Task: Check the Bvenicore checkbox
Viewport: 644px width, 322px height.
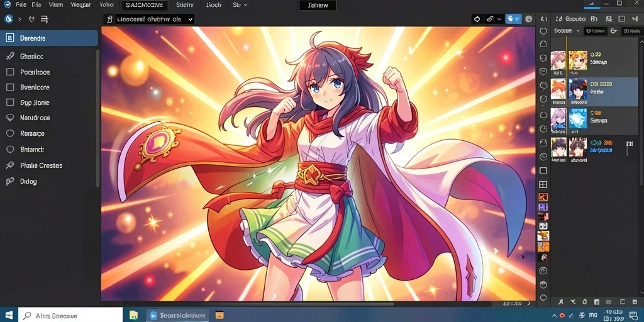Action: (x=10, y=87)
